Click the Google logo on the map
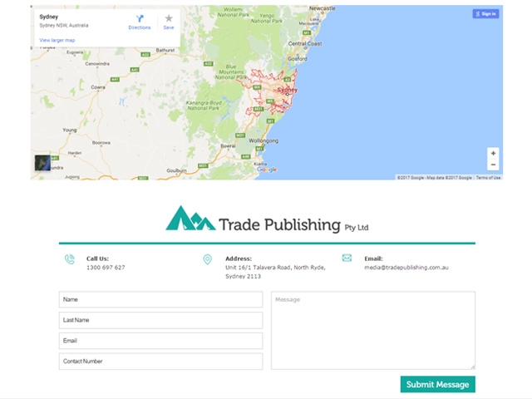532x399 pixels. point(267,170)
